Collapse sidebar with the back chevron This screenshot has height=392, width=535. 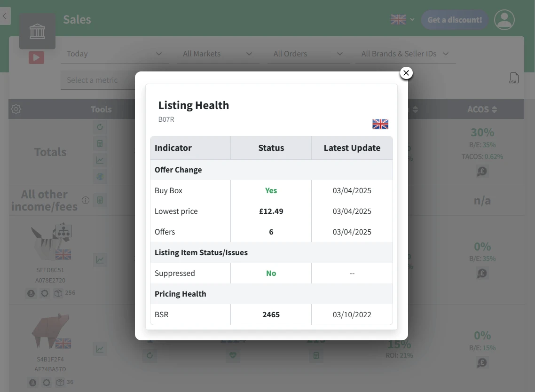pos(5,16)
